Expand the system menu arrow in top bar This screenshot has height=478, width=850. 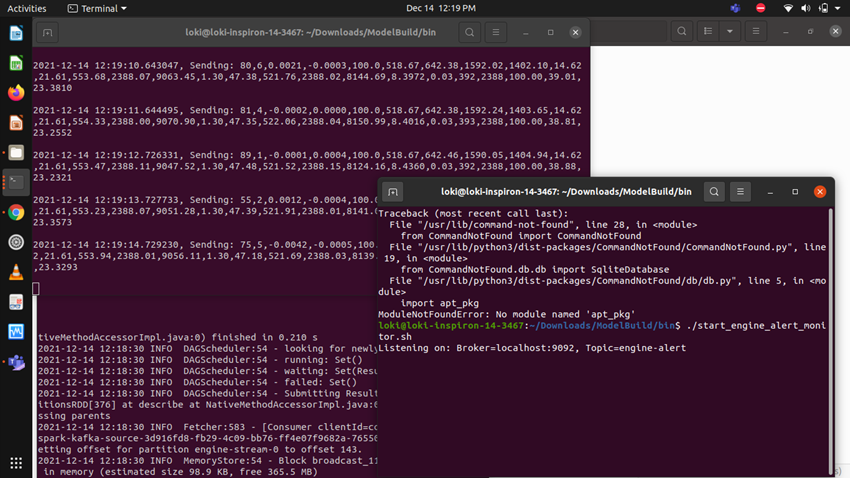pyautogui.click(x=838, y=8)
